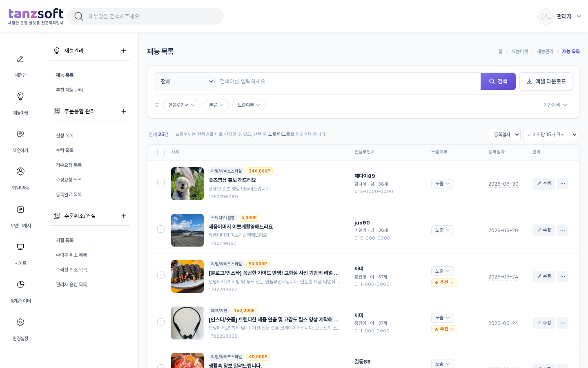Open the 노출여부 filter dropdown

249,105
